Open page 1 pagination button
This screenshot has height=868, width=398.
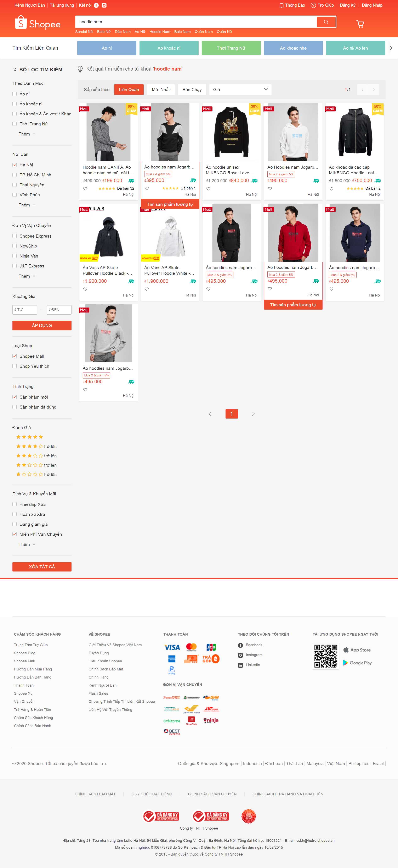click(x=232, y=414)
